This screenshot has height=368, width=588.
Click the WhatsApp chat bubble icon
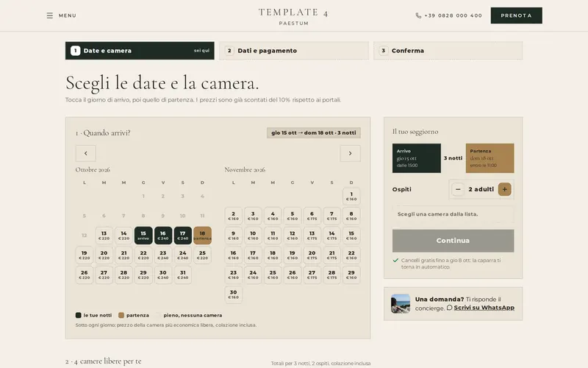coord(449,308)
